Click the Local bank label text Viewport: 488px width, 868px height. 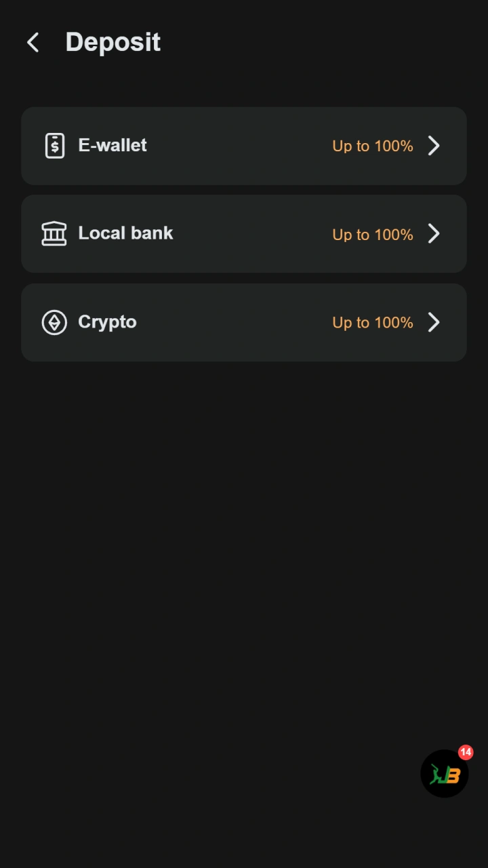125,233
